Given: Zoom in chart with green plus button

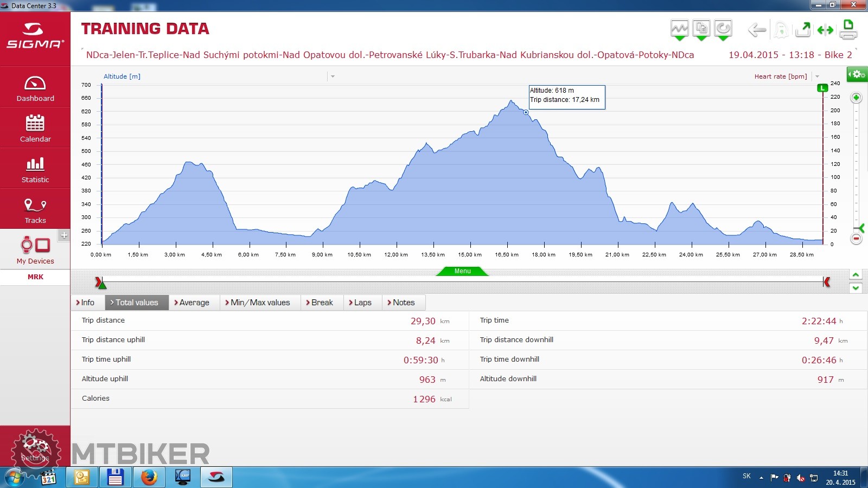Looking at the screenshot, I should pos(856,98).
